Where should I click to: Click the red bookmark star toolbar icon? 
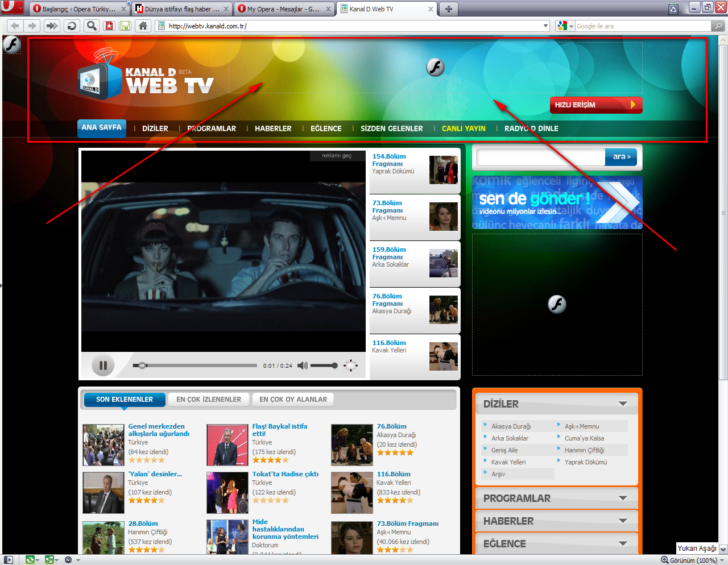pyautogui.click(x=109, y=26)
